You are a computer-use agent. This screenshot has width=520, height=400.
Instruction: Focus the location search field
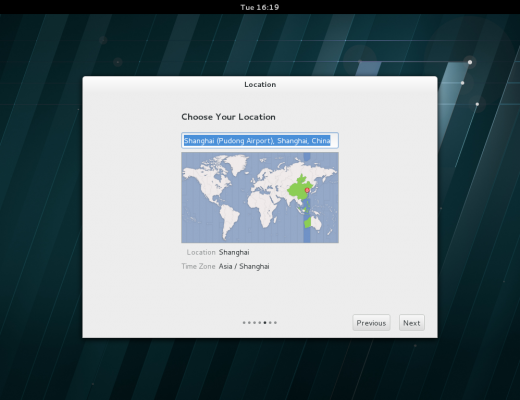260,140
